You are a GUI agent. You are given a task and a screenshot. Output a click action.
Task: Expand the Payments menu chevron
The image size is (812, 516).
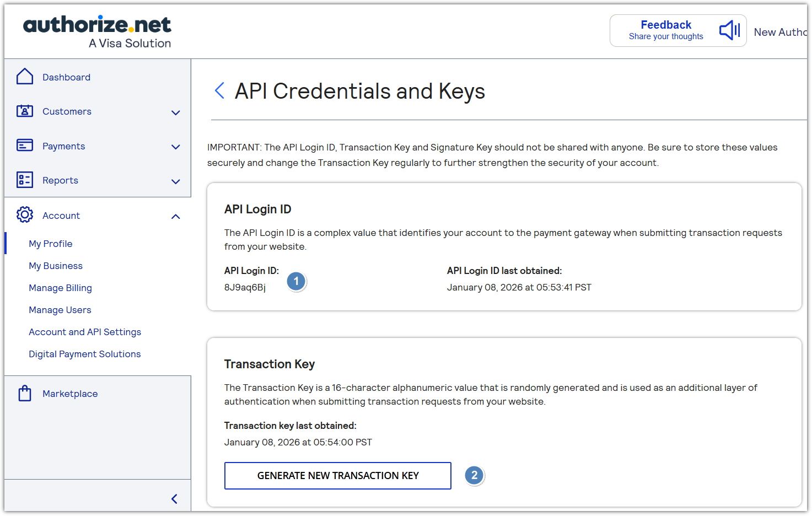(176, 147)
